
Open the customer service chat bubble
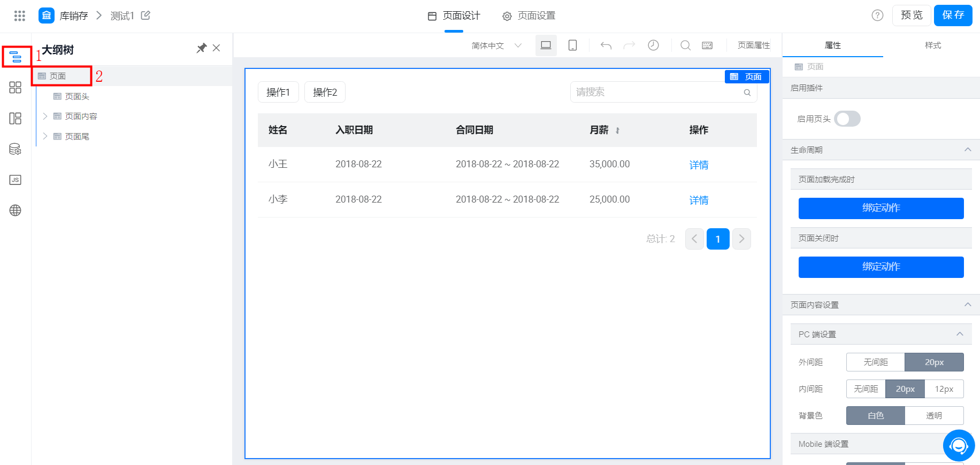pos(959,445)
